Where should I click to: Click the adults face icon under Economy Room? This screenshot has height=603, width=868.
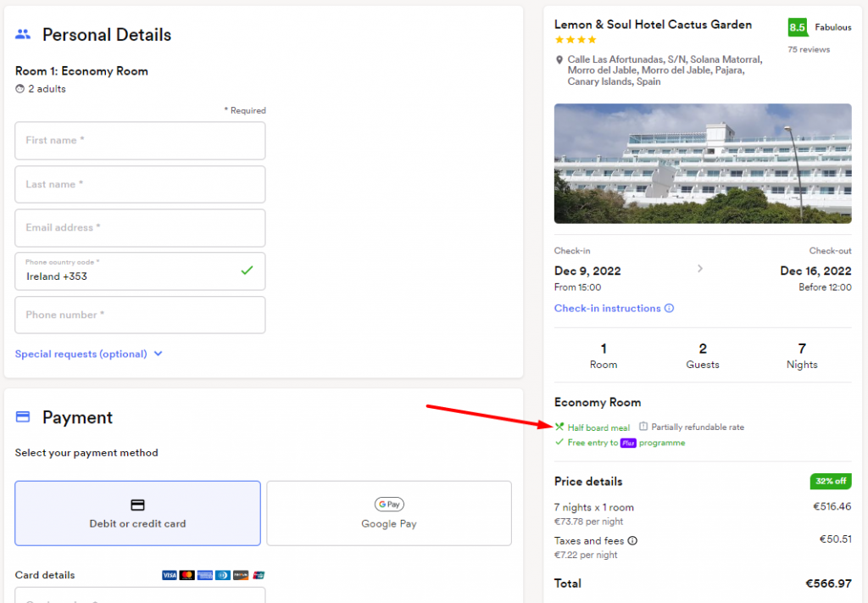click(x=20, y=88)
